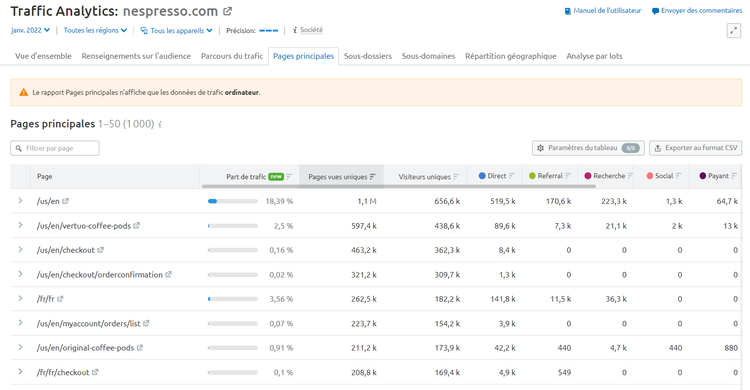750x390 pixels.
Task: Sort by Visiteurs uniques sort icon
Action: click(456, 177)
